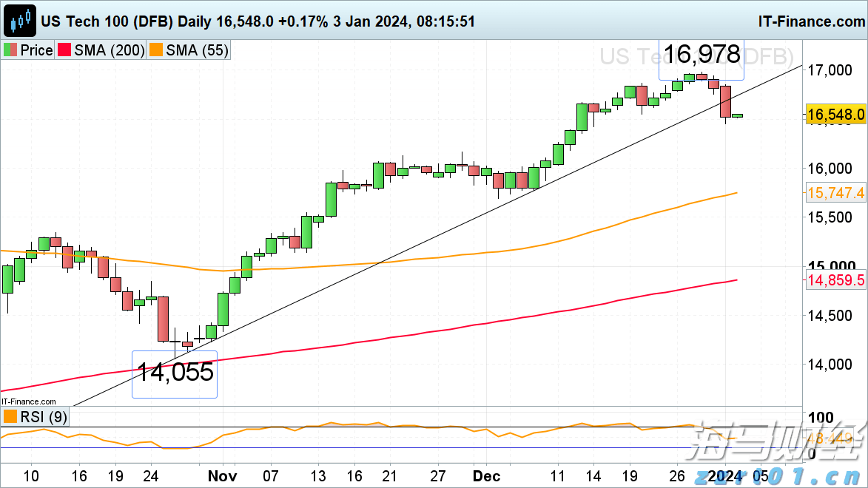
Task: Click the 16,548.0 current price tag
Action: click(835, 115)
